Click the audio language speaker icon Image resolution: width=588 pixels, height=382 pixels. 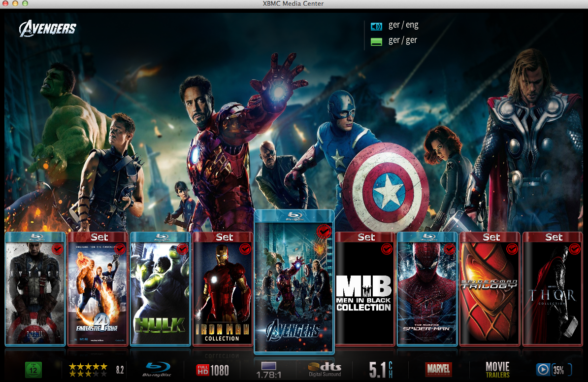tap(376, 26)
